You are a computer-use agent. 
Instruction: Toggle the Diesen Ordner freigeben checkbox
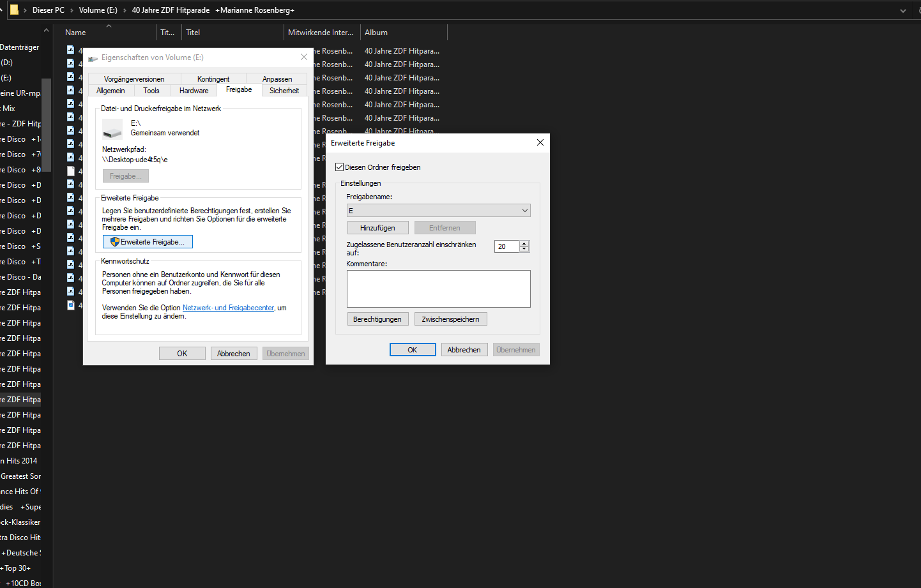coord(340,167)
